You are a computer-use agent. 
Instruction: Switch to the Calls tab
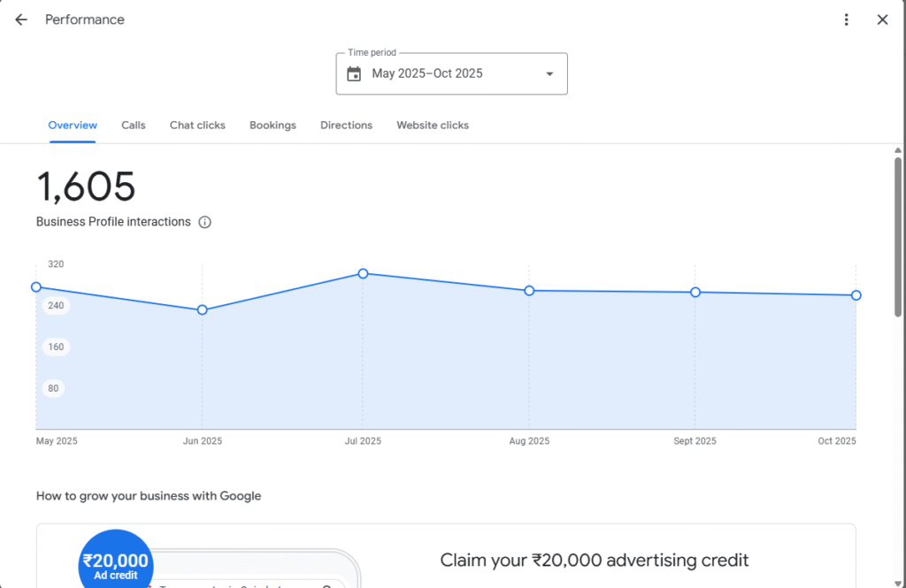pyautogui.click(x=134, y=126)
